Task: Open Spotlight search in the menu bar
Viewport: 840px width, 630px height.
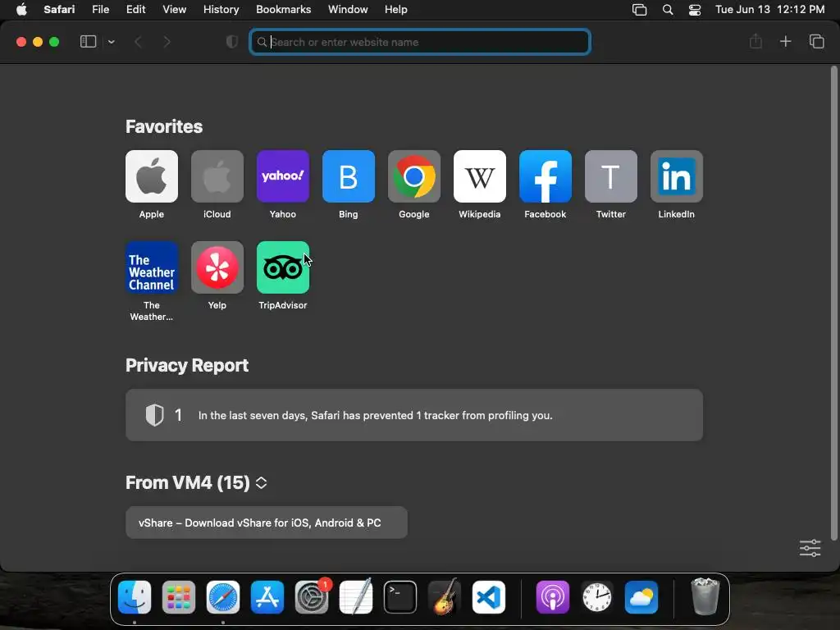Action: tap(668, 10)
